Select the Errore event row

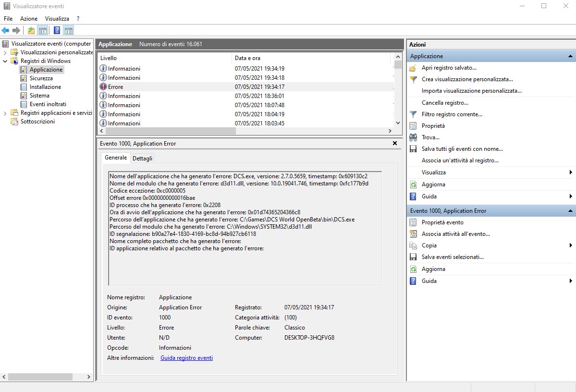pos(245,87)
